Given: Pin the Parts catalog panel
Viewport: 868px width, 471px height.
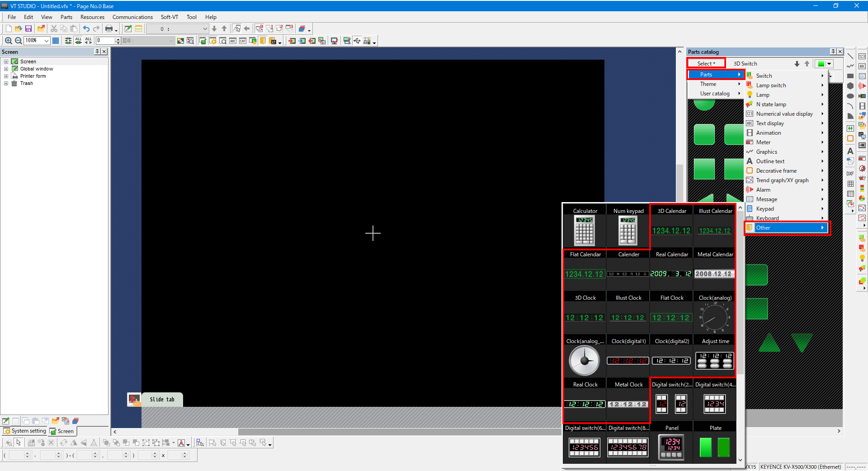Looking at the screenshot, I should [x=833, y=52].
